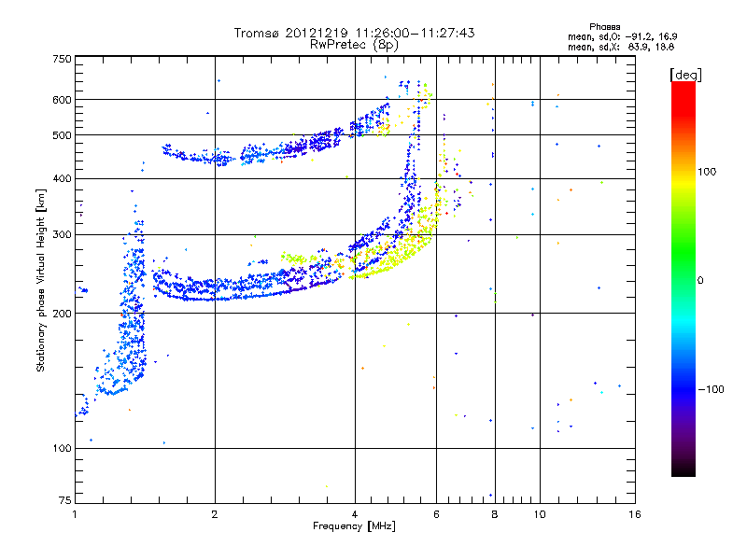Click the plot title 'Tromsø 20121219 11:26:00-11:27:43'
The width and height of the screenshot is (747, 560).
point(354,33)
